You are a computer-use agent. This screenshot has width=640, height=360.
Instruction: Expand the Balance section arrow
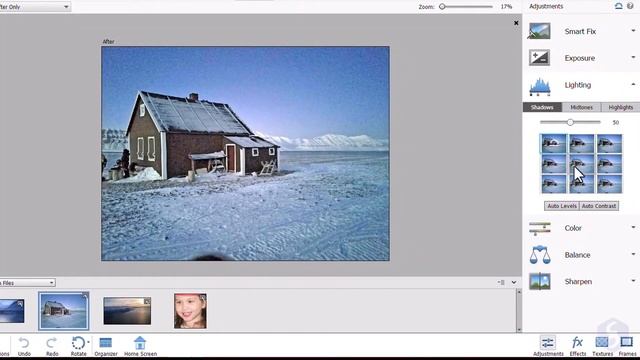point(633,254)
